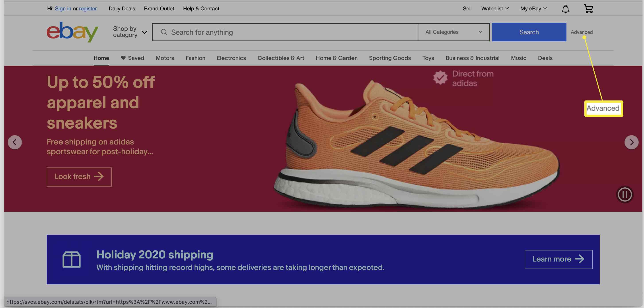Open the All Categories dropdown
Screen dimensions: 644x308
coord(454,32)
